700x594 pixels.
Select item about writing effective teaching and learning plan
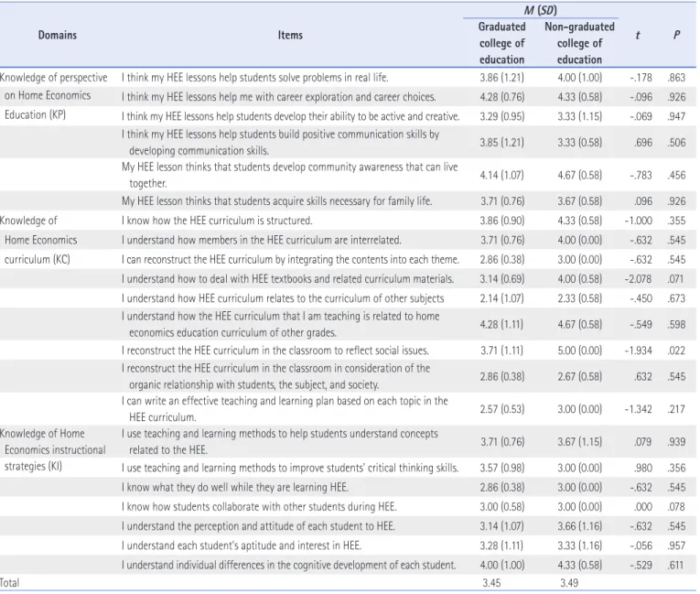point(285,409)
